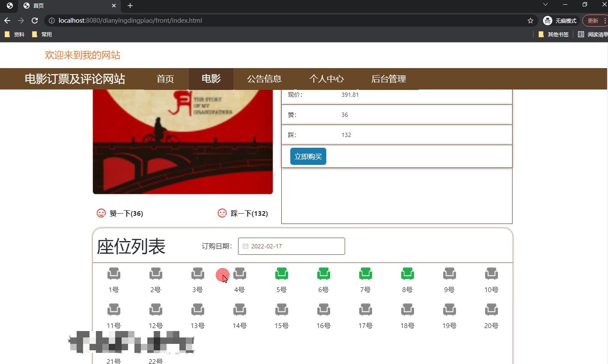Deselect green seat 8号
This screenshot has height=364, width=608.
point(407,274)
